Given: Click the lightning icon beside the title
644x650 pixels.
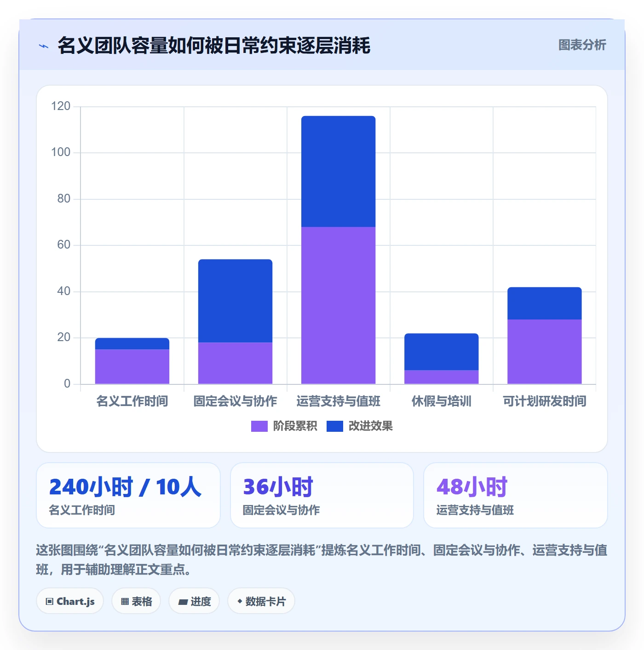Looking at the screenshot, I should coord(44,46).
